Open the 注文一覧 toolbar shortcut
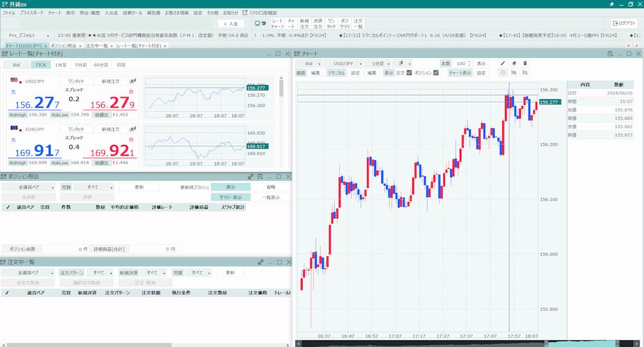The height and width of the screenshot is (347, 644). point(358,23)
